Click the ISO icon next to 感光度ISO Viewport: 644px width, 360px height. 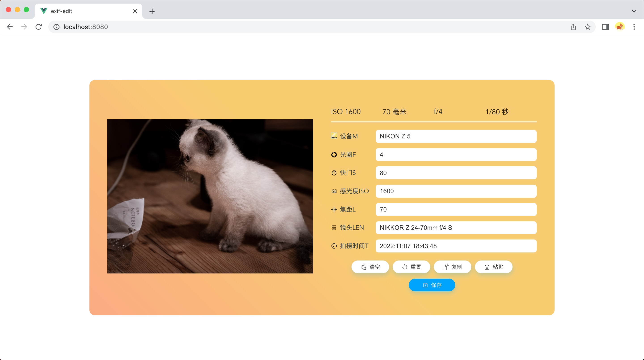[334, 191]
